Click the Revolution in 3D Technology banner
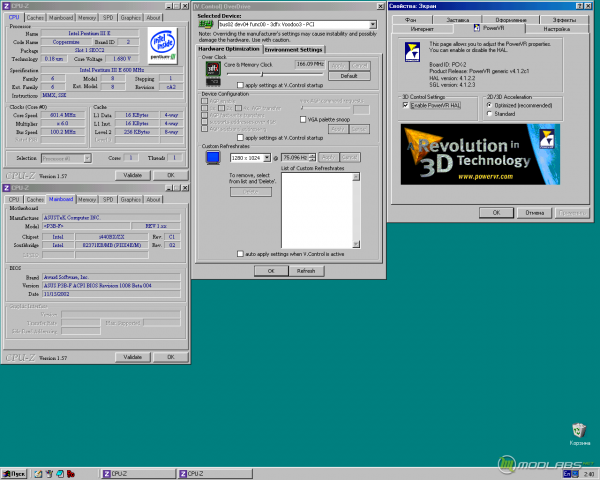The width and height of the screenshot is (600, 480). coord(480,154)
